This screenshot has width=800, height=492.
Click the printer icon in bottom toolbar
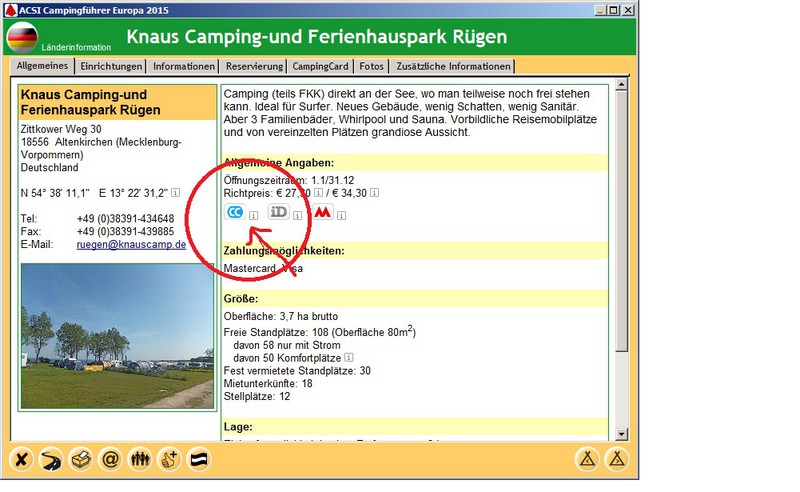point(80,460)
